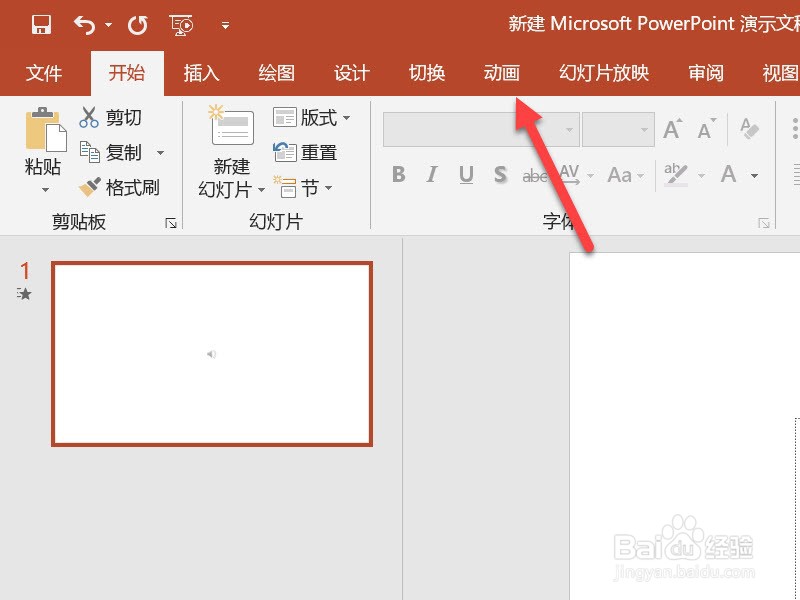
Task: Click the font size combo box
Action: point(618,130)
